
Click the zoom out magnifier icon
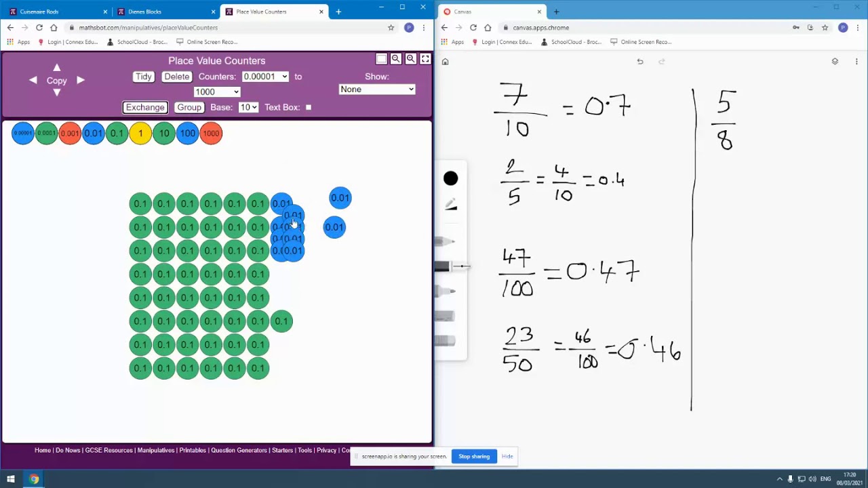coord(396,59)
